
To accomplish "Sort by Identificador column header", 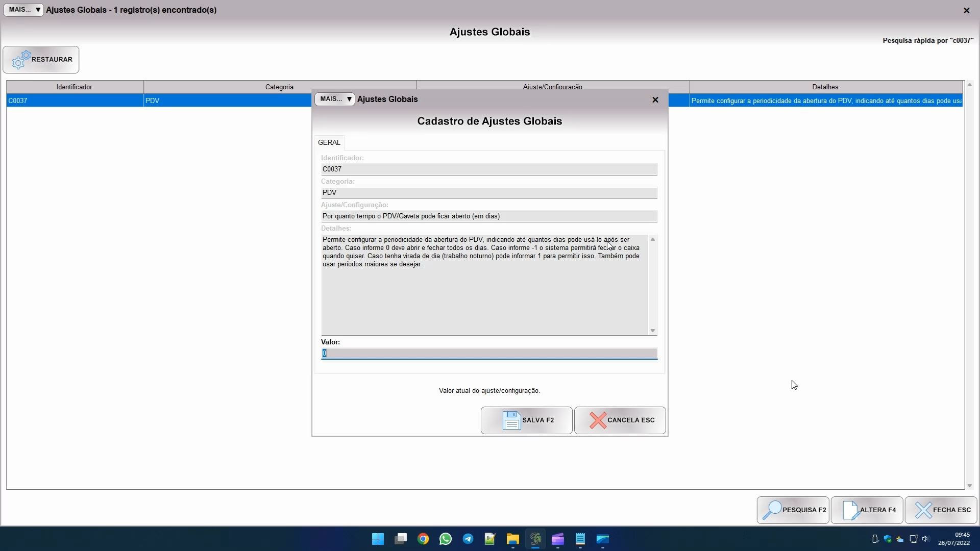I will [75, 87].
